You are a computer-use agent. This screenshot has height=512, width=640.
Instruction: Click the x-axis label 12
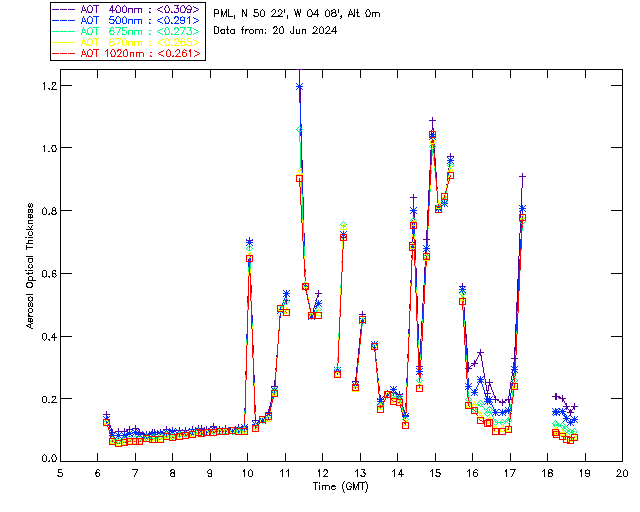[322, 473]
